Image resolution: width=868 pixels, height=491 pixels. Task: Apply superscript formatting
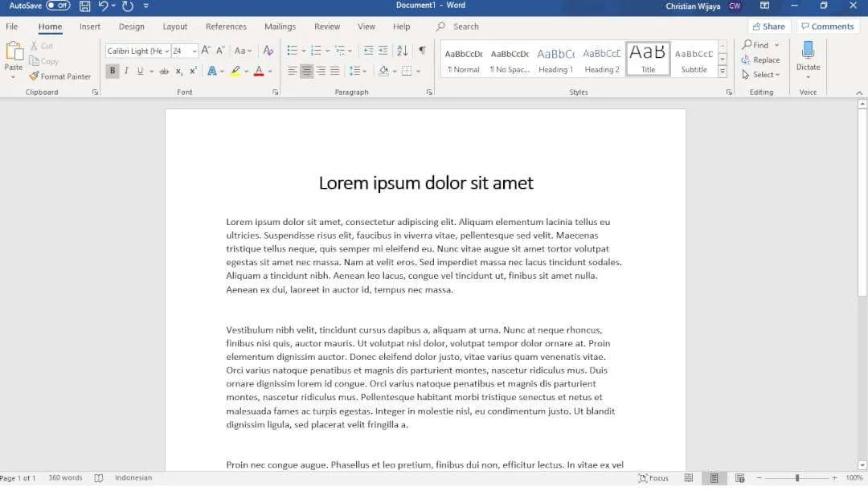point(193,71)
